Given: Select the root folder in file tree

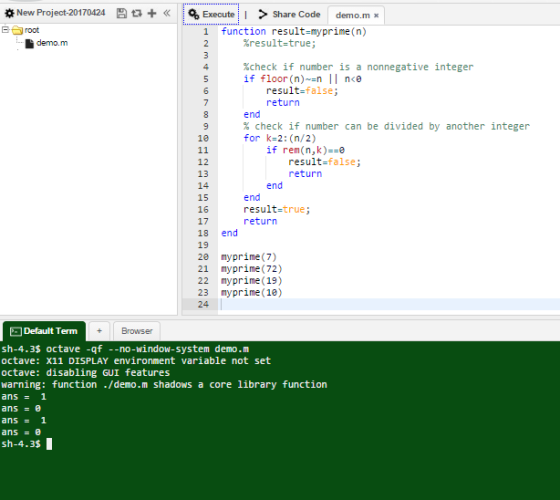Looking at the screenshot, I should (32, 30).
